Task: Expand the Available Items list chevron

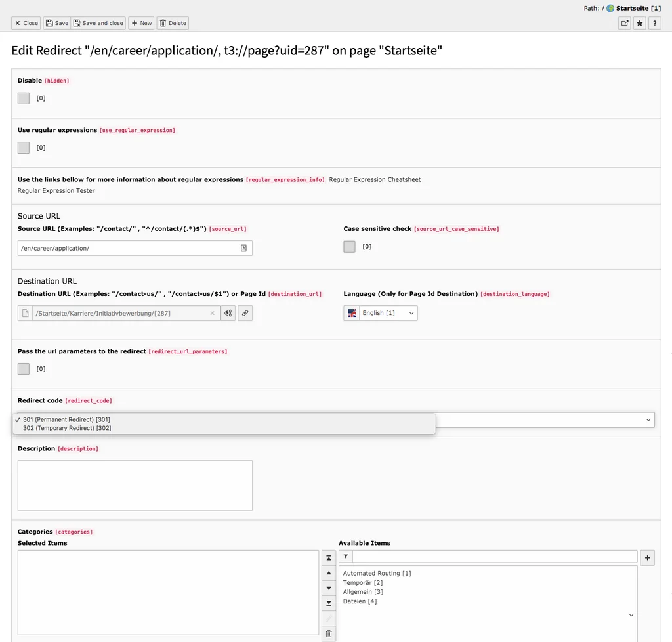Action: point(631,615)
